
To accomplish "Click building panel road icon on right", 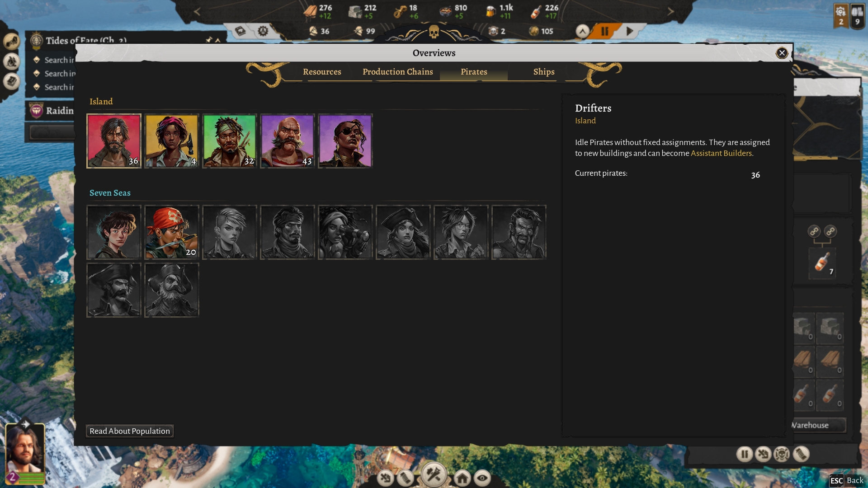I will 801,454.
